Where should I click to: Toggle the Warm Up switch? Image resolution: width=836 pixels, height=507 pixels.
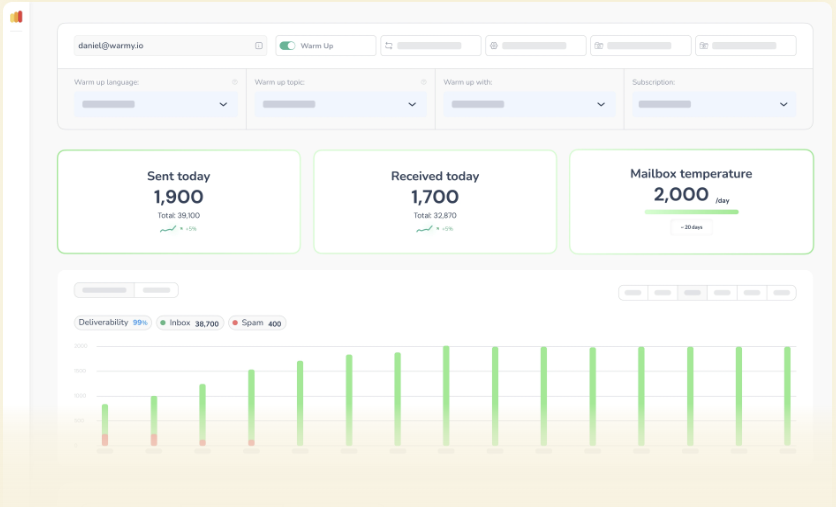tap(287, 46)
